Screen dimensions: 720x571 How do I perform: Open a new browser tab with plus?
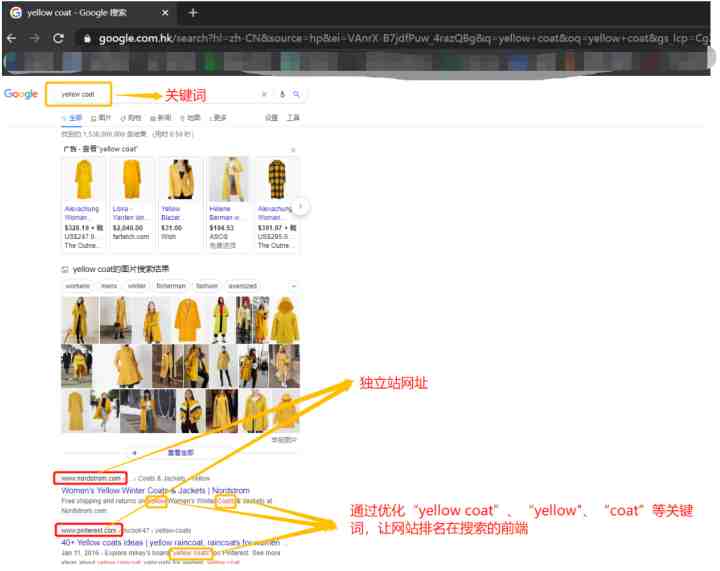click(193, 13)
